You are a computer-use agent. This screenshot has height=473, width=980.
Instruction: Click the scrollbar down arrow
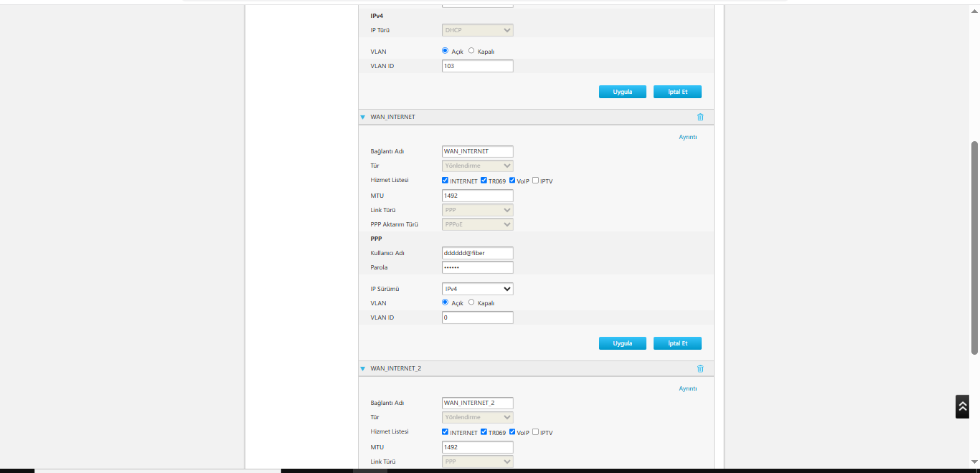(974, 462)
